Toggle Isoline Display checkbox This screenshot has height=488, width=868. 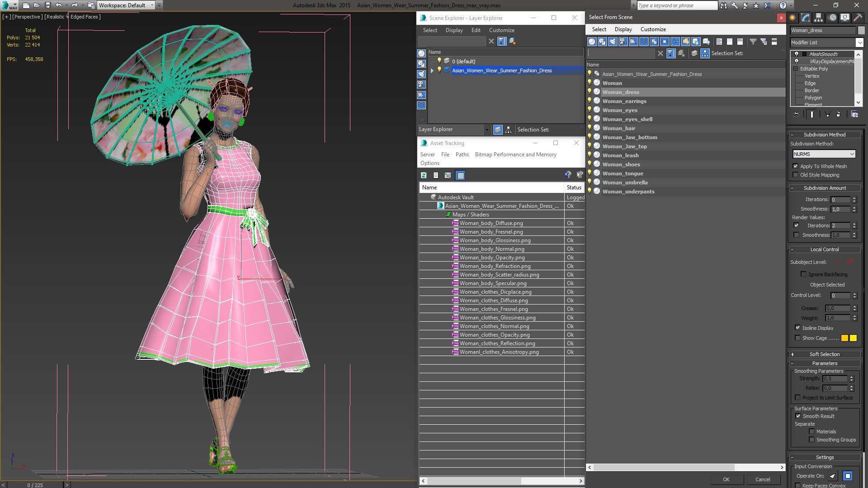point(797,328)
